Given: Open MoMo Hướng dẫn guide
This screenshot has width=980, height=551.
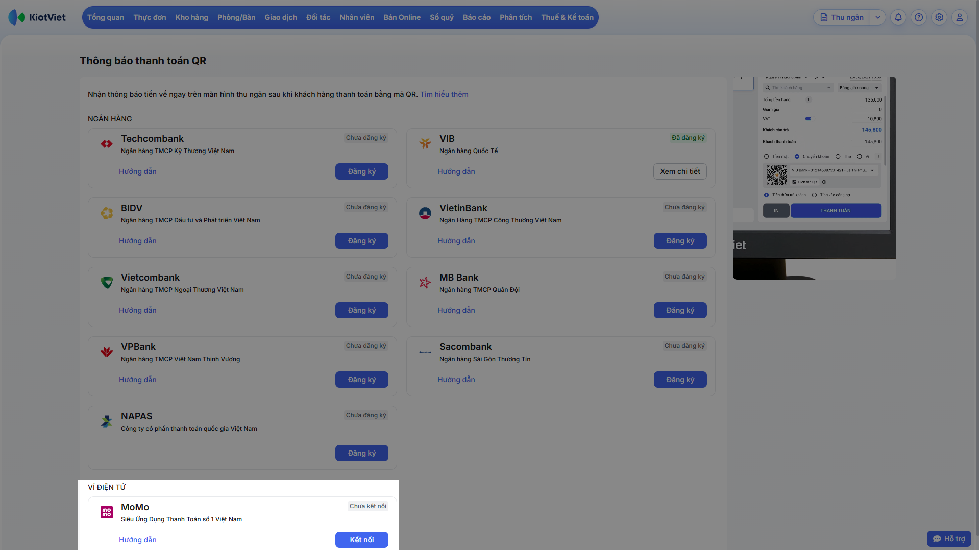Looking at the screenshot, I should pos(138,540).
